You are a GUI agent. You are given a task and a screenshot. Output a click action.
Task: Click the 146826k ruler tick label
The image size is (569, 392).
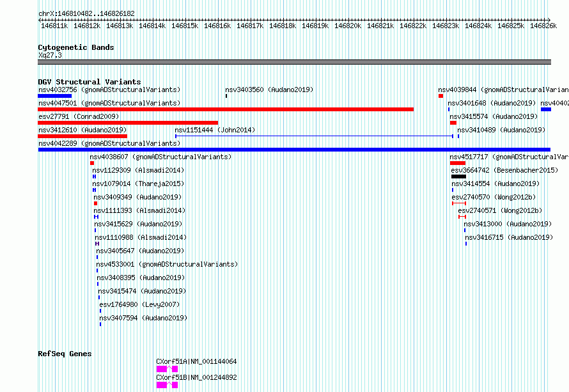click(x=543, y=26)
